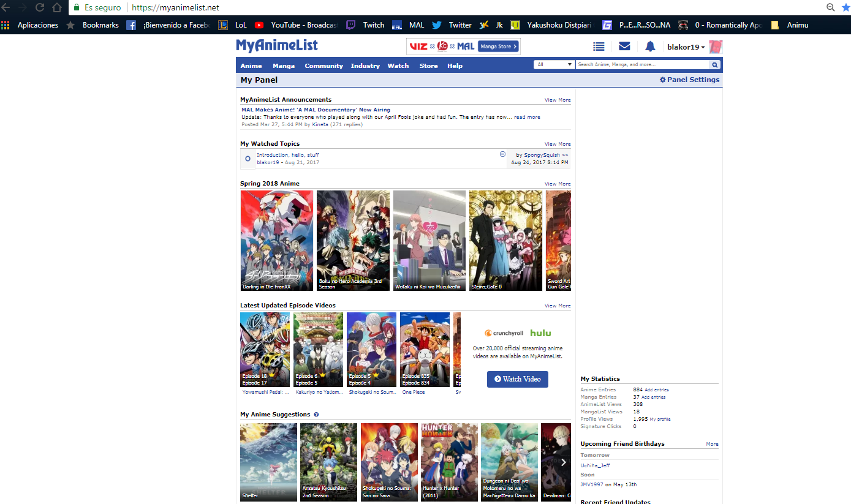This screenshot has width=851, height=504.
Task: Open the Watch menu
Action: click(x=398, y=66)
